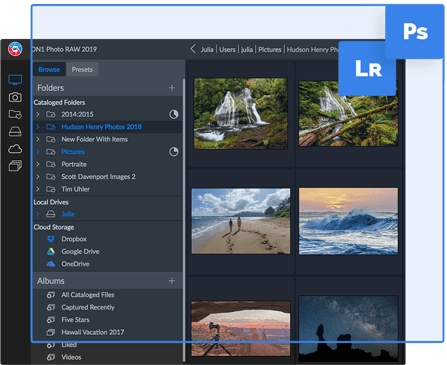
Task: Open the cloud storage icon in sidebar
Action: coord(15,149)
